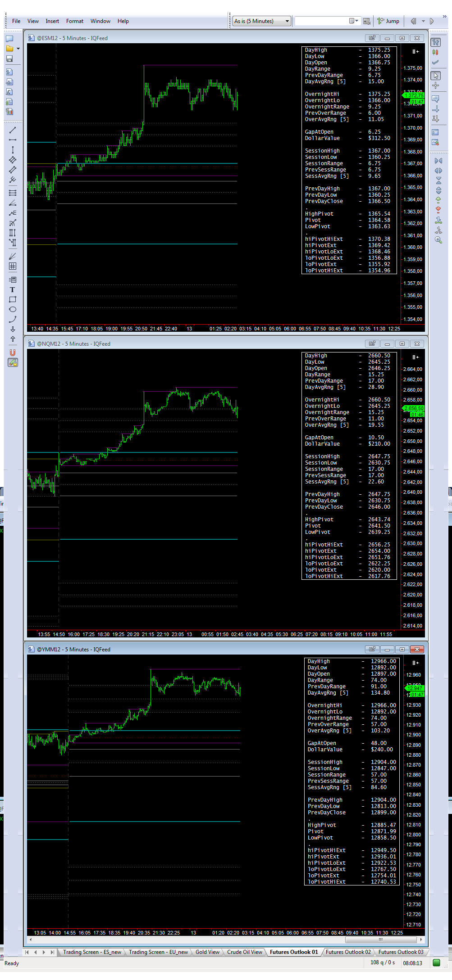Expand vertical price scale
The image size is (452, 980).
pyautogui.click(x=438, y=190)
